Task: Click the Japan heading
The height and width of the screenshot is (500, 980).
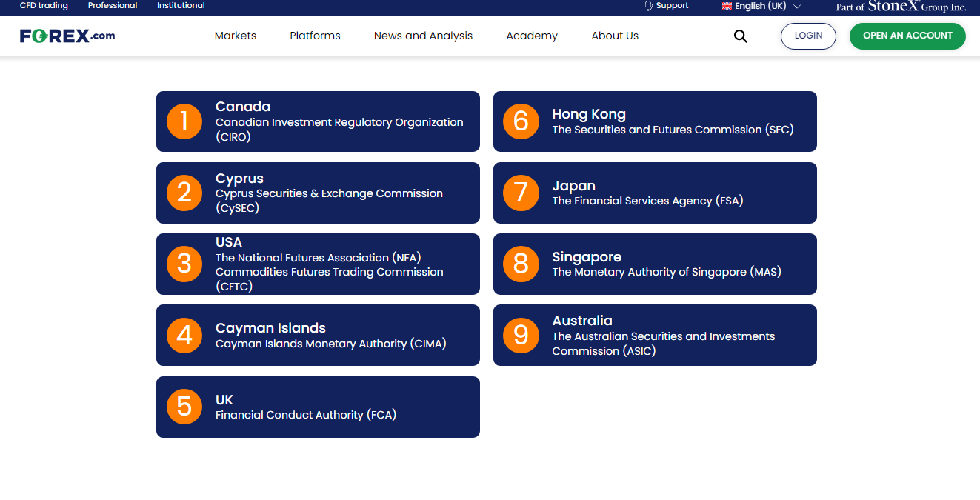Action: click(x=573, y=186)
